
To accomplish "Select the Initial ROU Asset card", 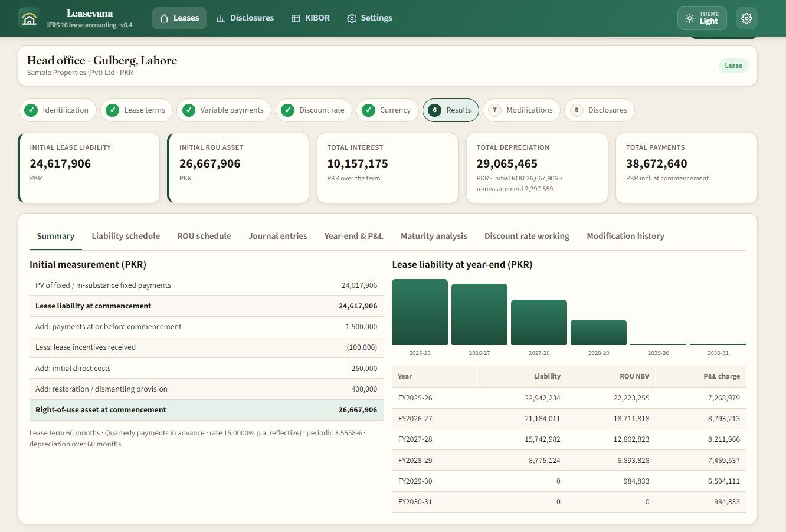I will pos(238,168).
